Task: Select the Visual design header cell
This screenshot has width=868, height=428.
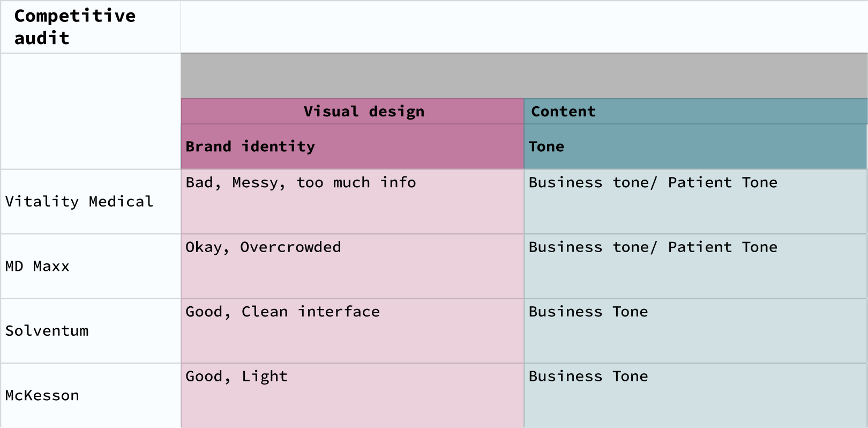Action: pos(353,112)
